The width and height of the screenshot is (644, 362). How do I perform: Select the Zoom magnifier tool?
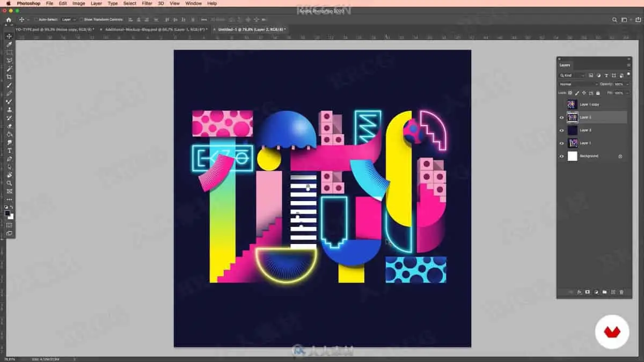pyautogui.click(x=9, y=183)
